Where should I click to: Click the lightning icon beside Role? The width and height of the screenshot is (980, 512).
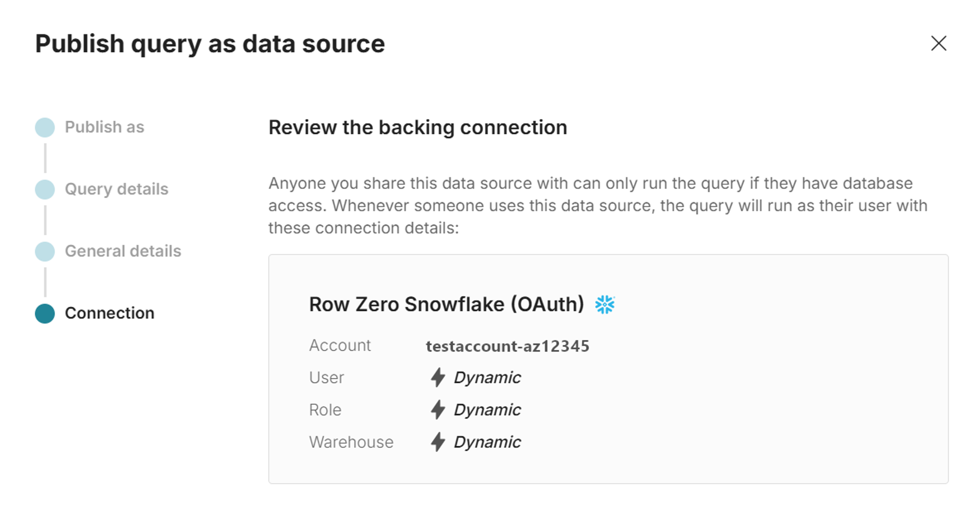pyautogui.click(x=438, y=410)
